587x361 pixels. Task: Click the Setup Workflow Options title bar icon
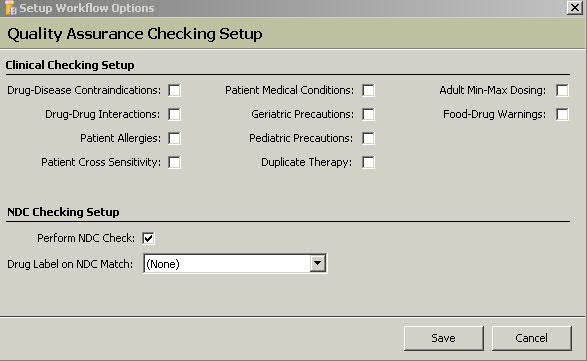pyautogui.click(x=10, y=8)
